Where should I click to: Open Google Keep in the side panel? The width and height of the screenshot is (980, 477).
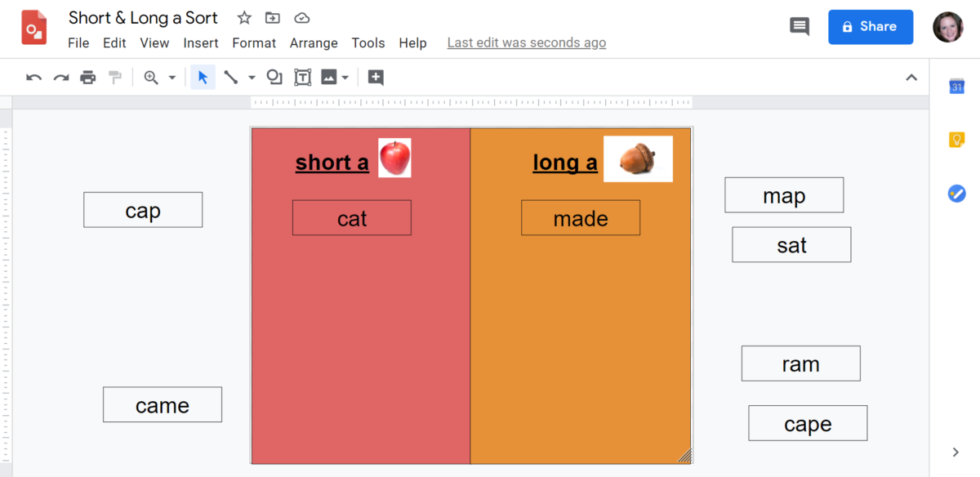pos(956,140)
